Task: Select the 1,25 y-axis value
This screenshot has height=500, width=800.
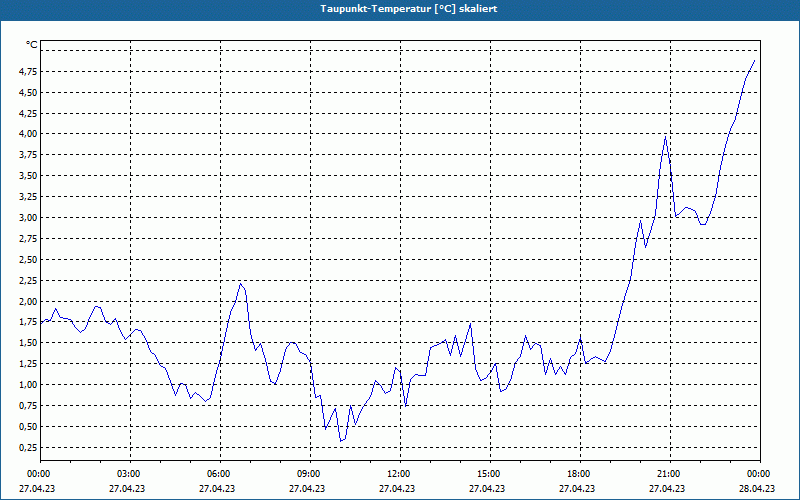Action: pos(28,364)
